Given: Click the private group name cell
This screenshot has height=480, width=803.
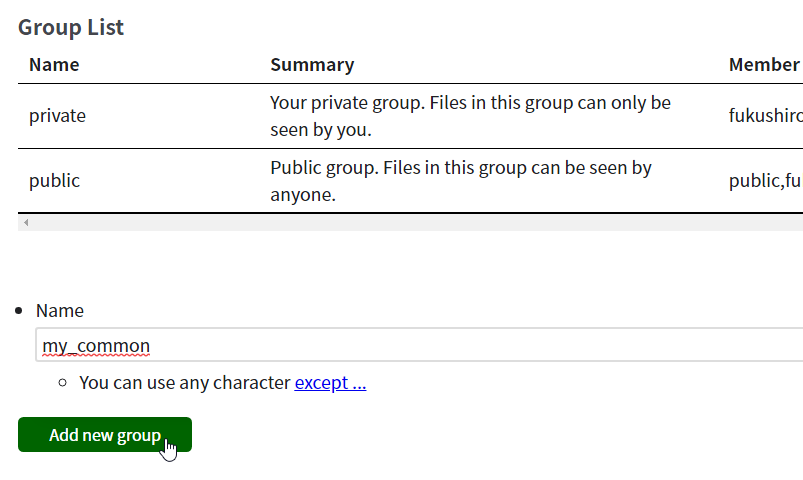Looking at the screenshot, I should pyautogui.click(x=57, y=116).
